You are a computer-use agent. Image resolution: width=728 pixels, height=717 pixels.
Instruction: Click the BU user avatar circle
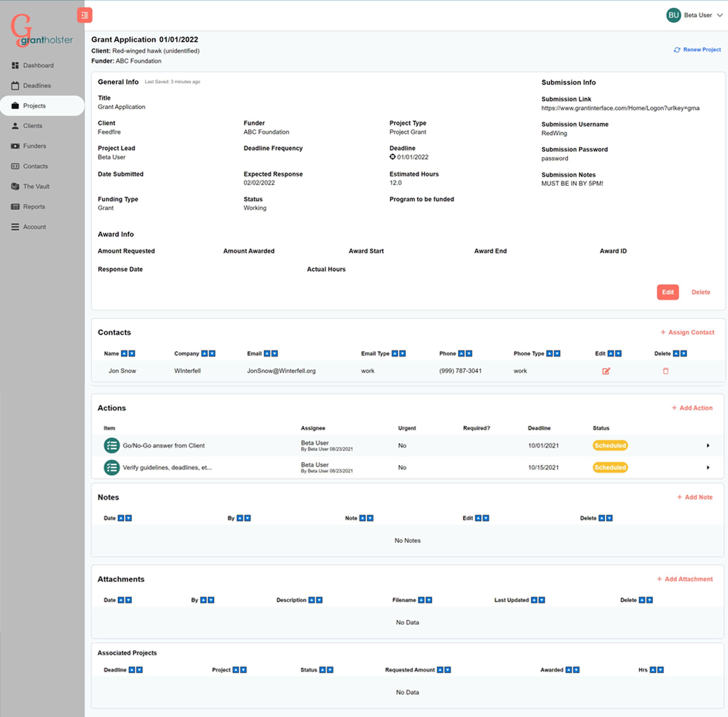point(673,15)
